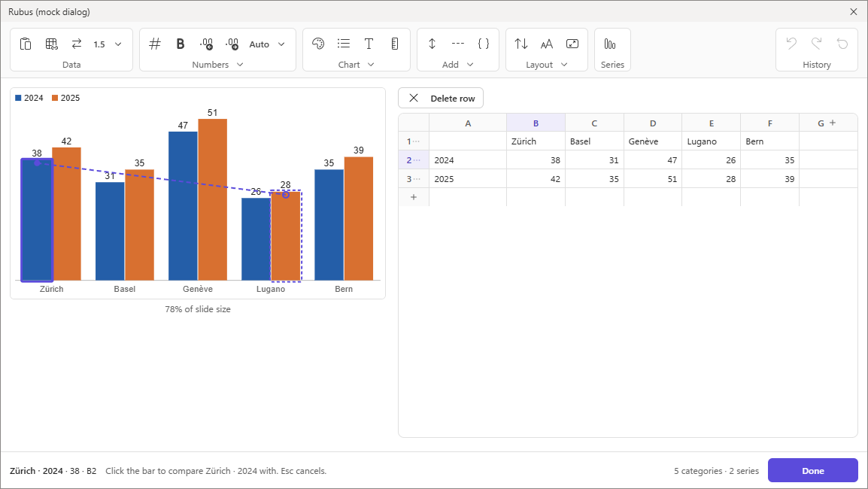Image resolution: width=868 pixels, height=489 pixels.
Task: Click the paste data clipboard icon
Action: (x=26, y=44)
